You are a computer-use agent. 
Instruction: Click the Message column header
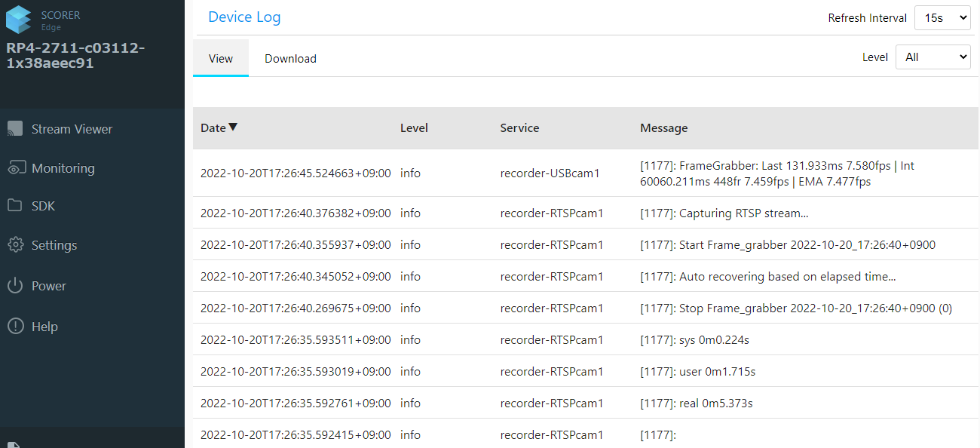[x=663, y=128]
